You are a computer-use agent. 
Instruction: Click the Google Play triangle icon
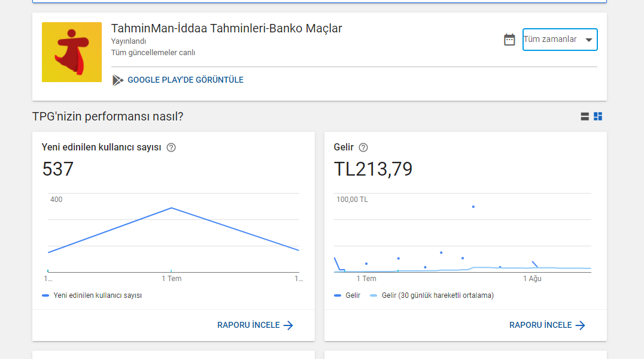pyautogui.click(x=117, y=80)
